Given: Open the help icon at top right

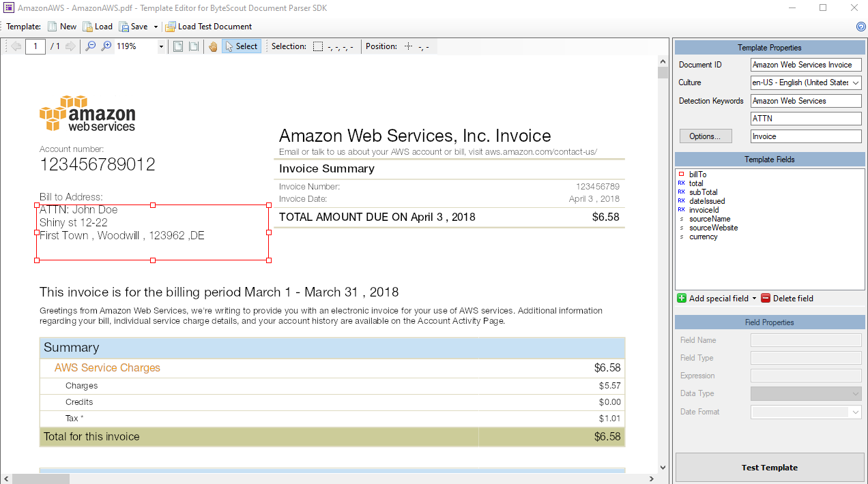Looking at the screenshot, I should point(860,27).
